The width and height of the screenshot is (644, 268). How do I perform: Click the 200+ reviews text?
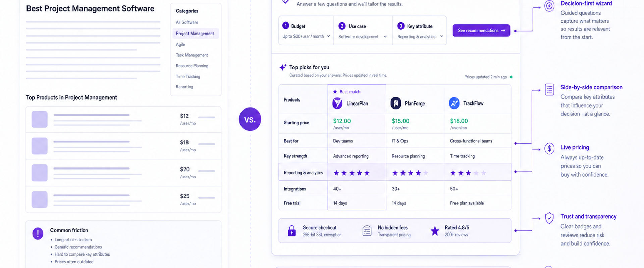coord(456,235)
